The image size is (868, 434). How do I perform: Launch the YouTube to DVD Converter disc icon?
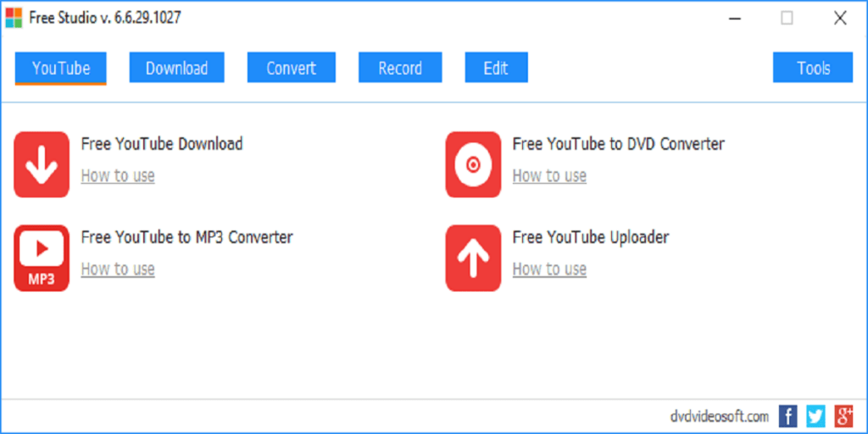(x=473, y=164)
